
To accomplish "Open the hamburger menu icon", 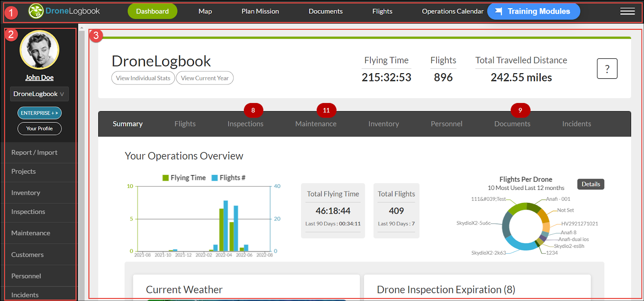I will pos(627,11).
